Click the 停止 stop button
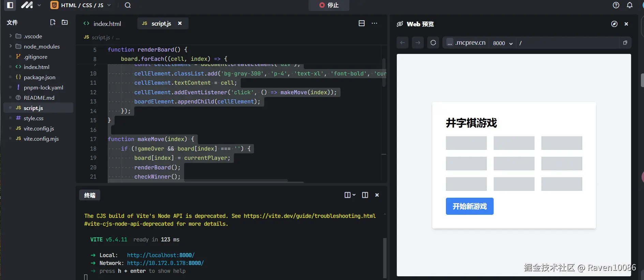Viewport: 644px width, 280px height. [329, 5]
